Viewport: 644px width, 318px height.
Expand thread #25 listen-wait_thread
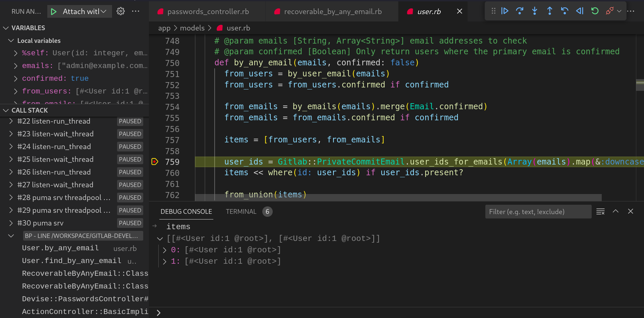coord(11,159)
